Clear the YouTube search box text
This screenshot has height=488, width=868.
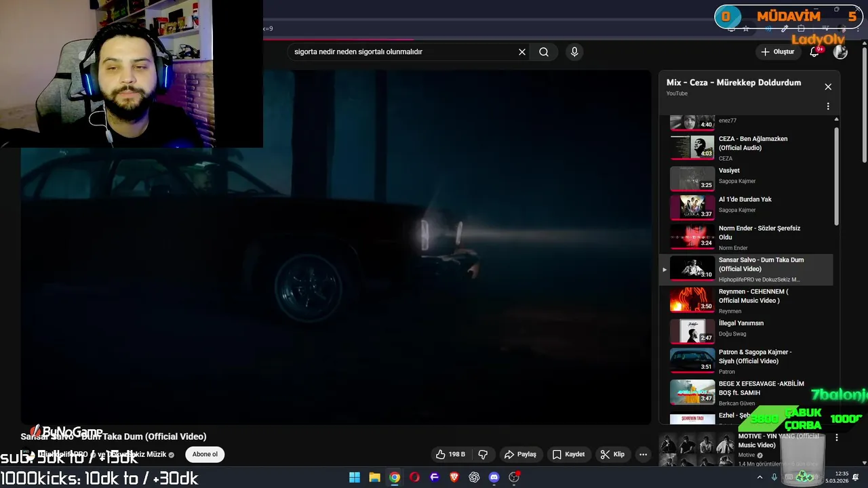pyautogui.click(x=522, y=52)
